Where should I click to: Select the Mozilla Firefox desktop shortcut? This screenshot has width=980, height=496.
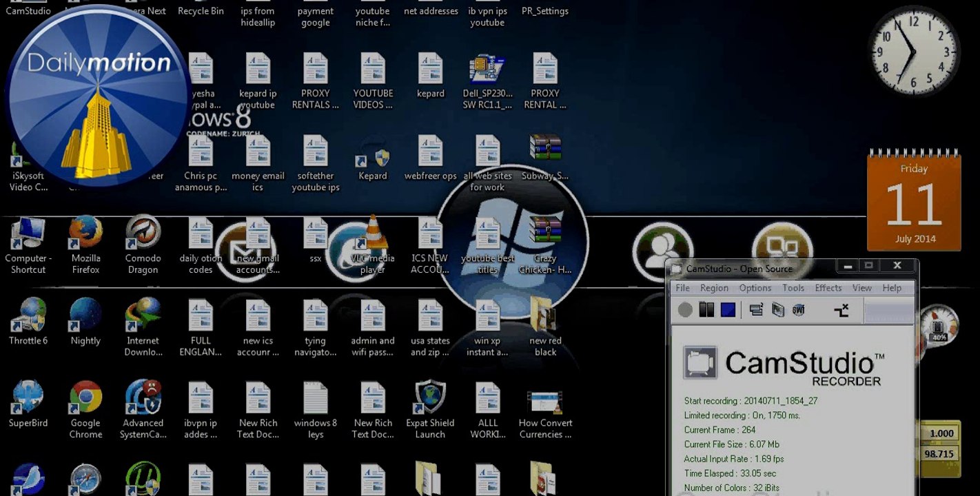pos(86,246)
